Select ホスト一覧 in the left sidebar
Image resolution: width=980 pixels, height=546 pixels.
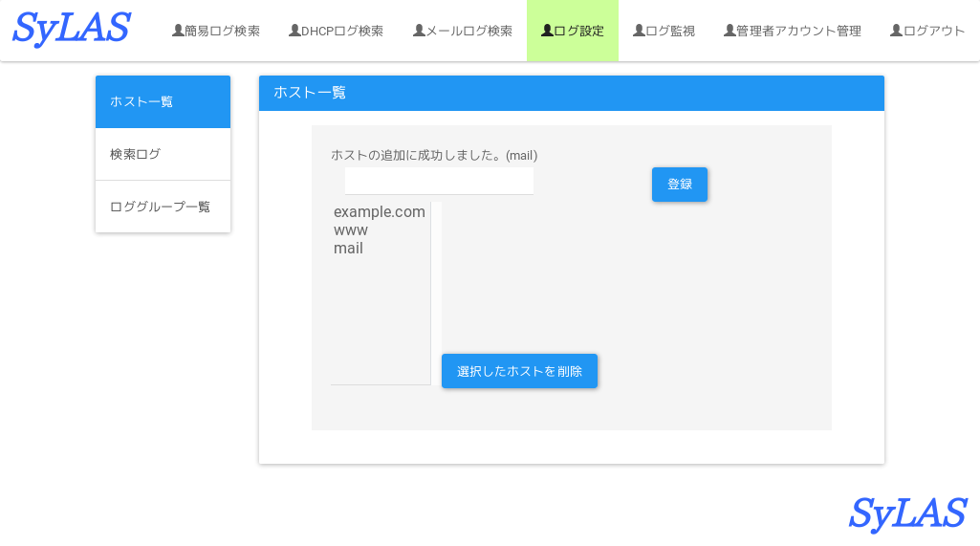(x=163, y=101)
